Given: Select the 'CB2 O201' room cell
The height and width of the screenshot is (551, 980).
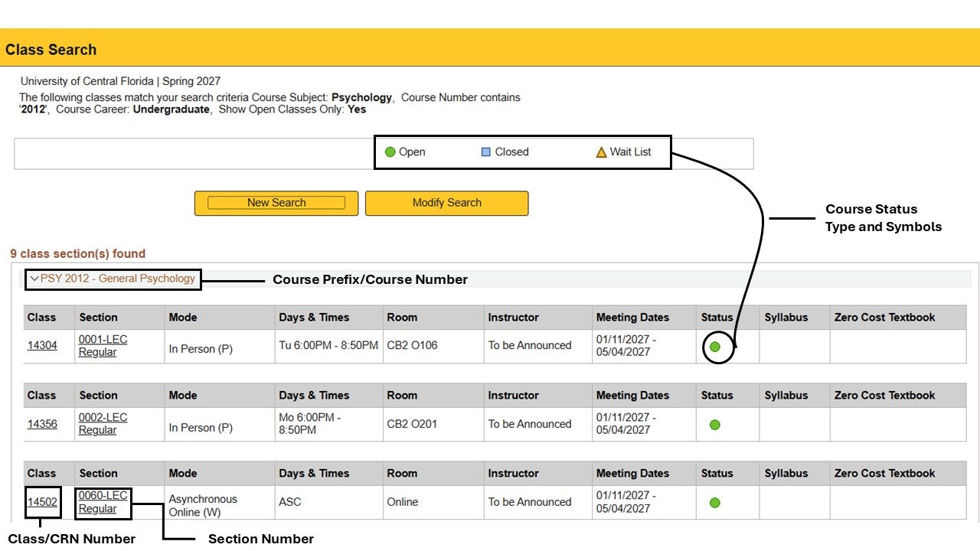Looking at the screenshot, I should coord(433,424).
